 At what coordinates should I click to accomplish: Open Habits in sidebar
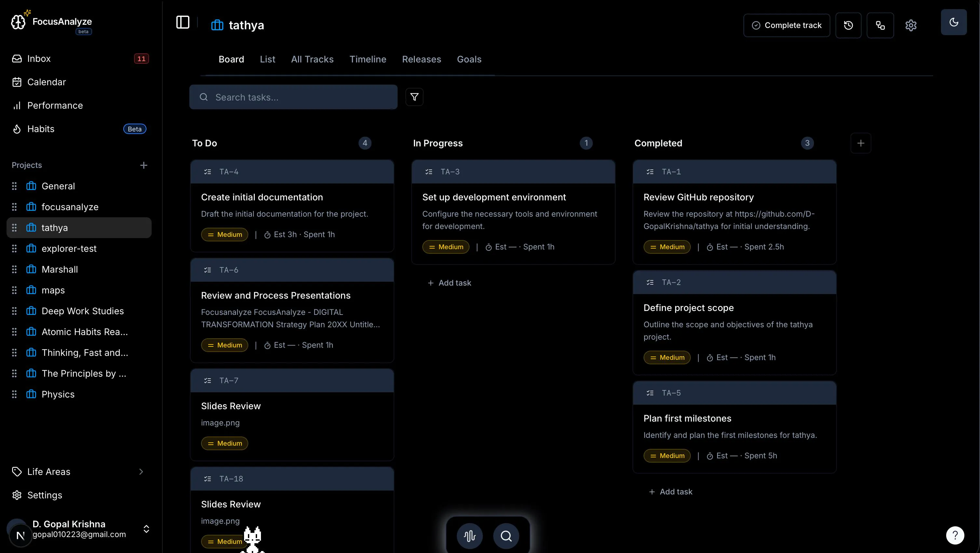click(x=79, y=129)
